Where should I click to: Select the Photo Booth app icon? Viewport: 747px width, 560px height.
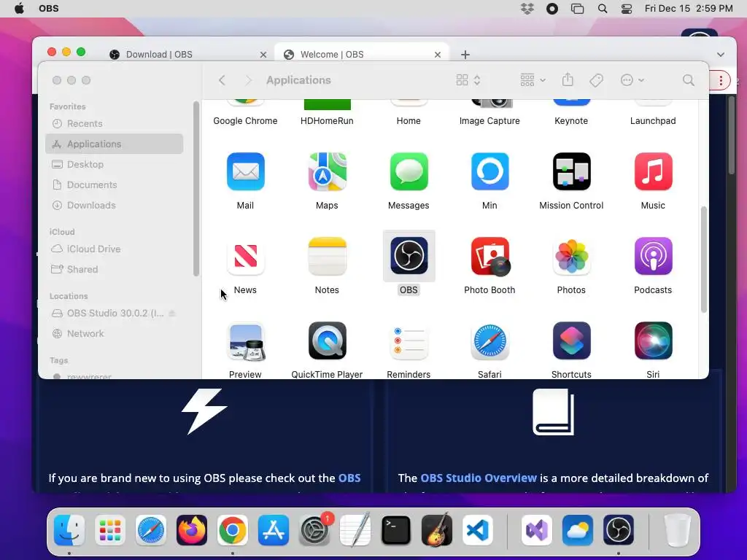489,256
